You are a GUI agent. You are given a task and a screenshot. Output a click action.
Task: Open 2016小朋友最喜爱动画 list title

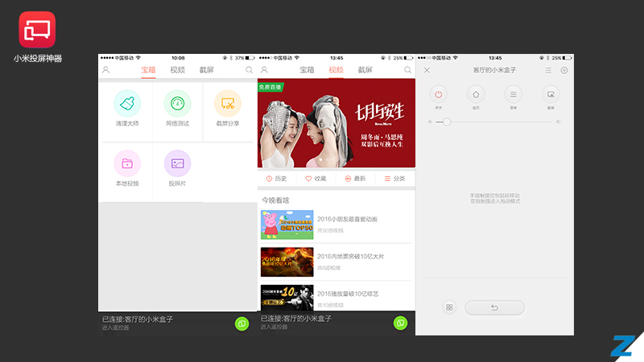point(347,219)
